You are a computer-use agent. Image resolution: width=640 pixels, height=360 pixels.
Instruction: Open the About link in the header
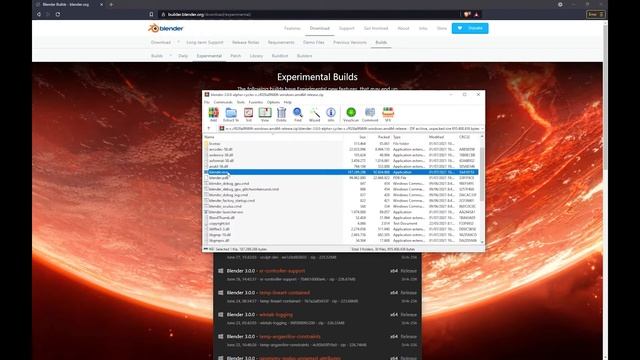403,29
